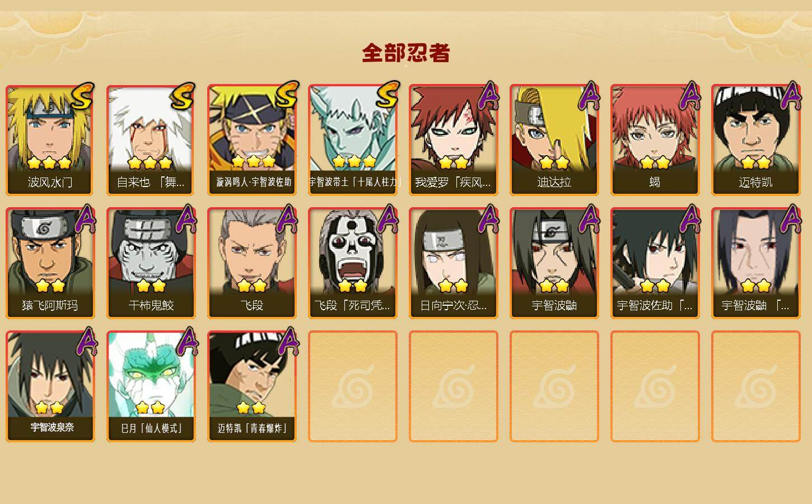This screenshot has width=812, height=504.
Task: Open the 自来也 ninja card
Action: [x=151, y=140]
